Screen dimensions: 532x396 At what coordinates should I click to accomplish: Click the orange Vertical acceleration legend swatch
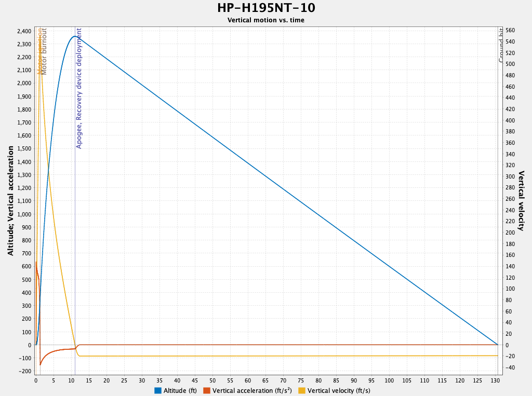[x=206, y=390]
